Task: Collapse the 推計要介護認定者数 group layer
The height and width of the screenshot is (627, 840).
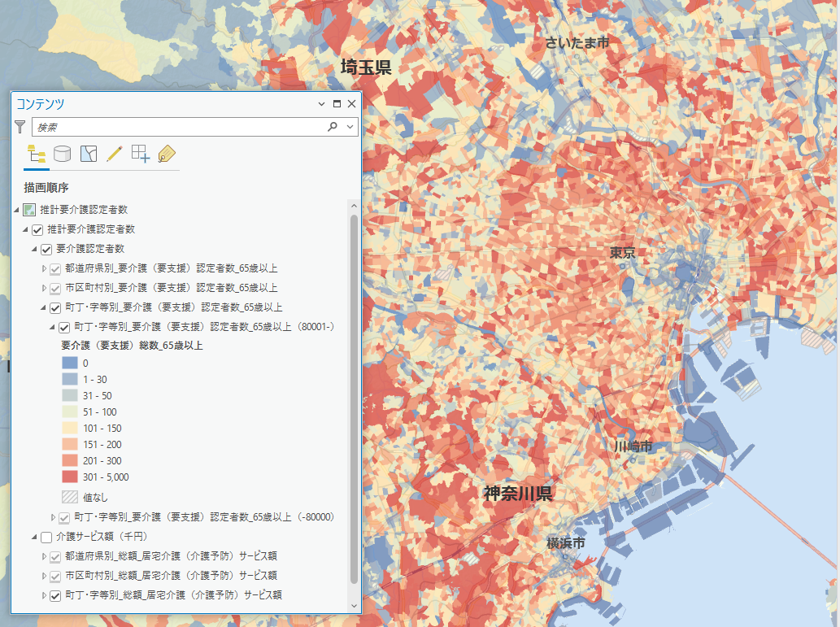Action: pos(25,229)
